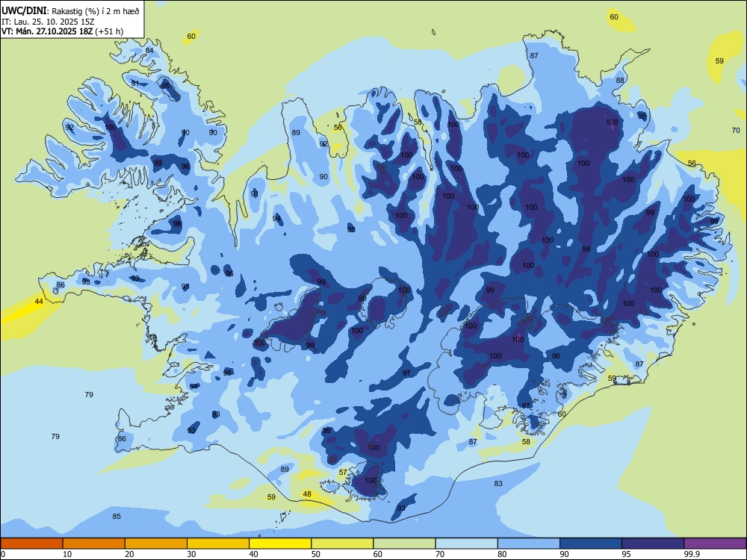Image resolution: width=747 pixels, height=560 pixels.
Task: Pick the light orange 20–30 legend segment
Action: (156, 544)
